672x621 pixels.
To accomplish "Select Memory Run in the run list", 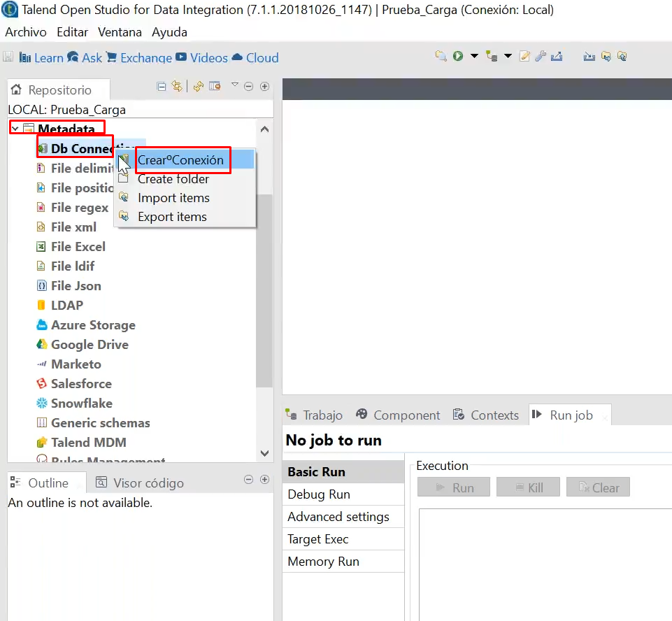I will [x=343, y=562].
